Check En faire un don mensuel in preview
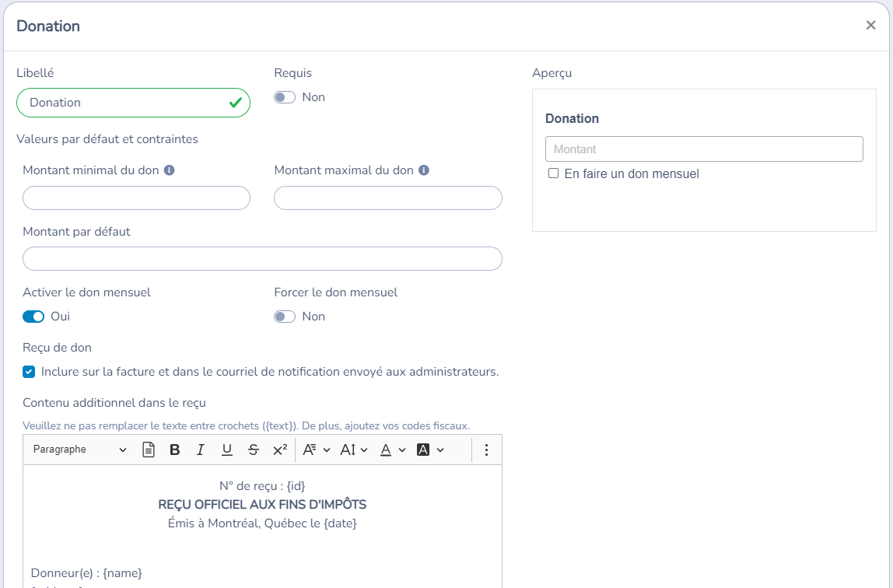Screen dimensions: 893x588 (x=553, y=173)
